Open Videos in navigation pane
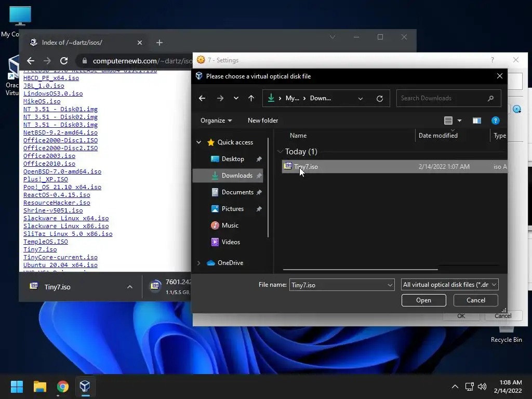Screen dimensions: 532x399 click(231, 242)
